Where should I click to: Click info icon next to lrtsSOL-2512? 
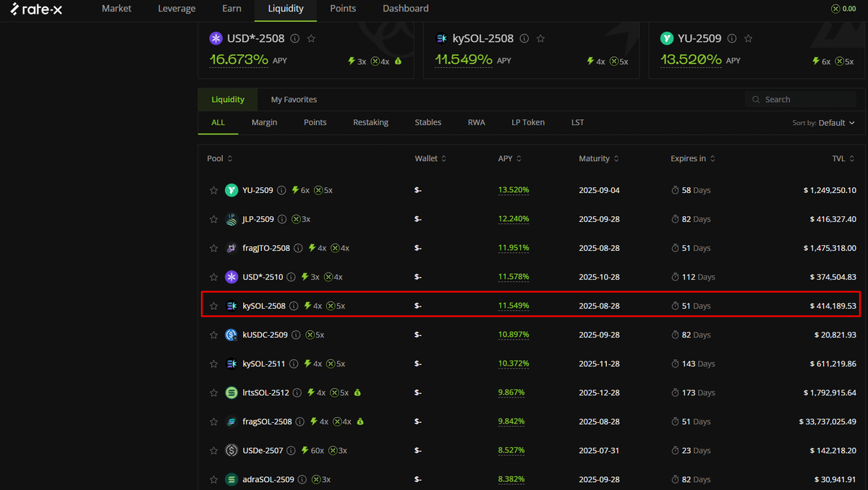pyautogui.click(x=297, y=392)
